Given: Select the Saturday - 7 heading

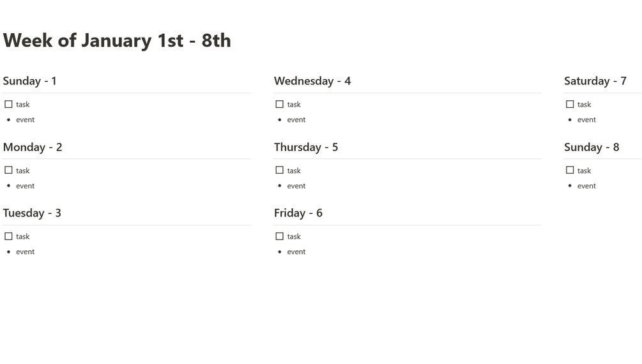Looking at the screenshot, I should [x=595, y=81].
